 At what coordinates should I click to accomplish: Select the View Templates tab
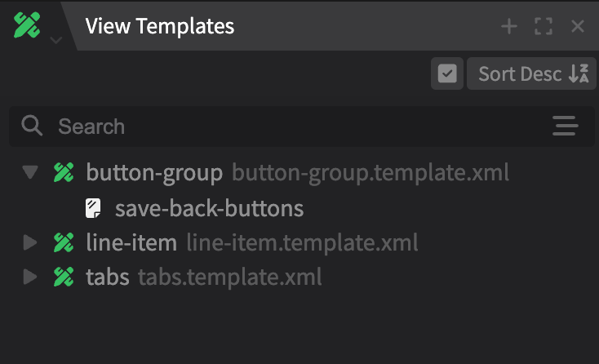coord(159,26)
